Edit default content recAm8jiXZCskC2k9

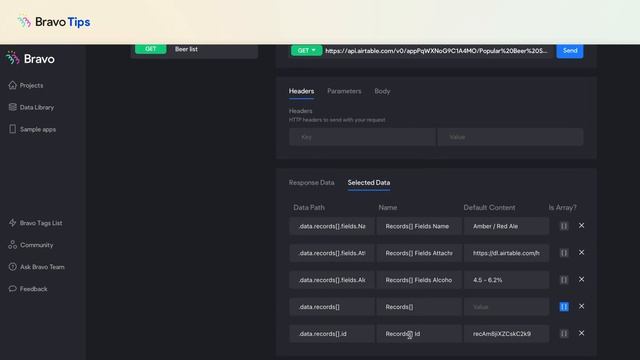pyautogui.click(x=506, y=334)
